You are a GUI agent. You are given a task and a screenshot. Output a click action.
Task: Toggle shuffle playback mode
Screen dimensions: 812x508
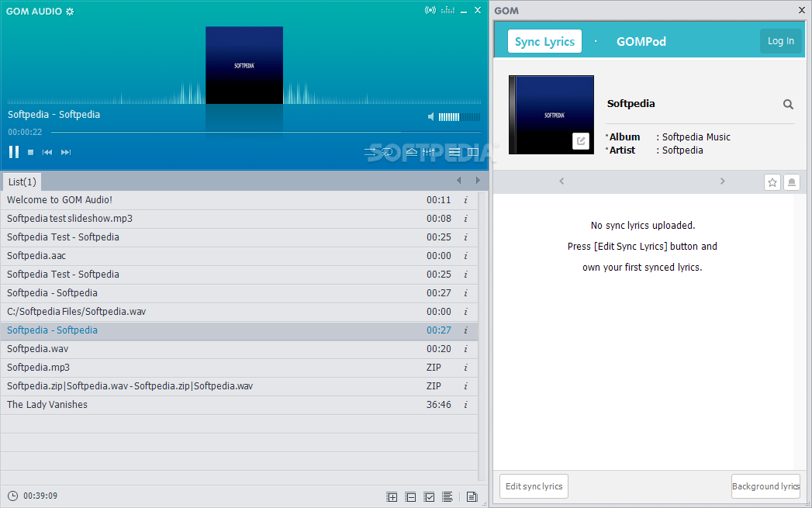(x=371, y=152)
